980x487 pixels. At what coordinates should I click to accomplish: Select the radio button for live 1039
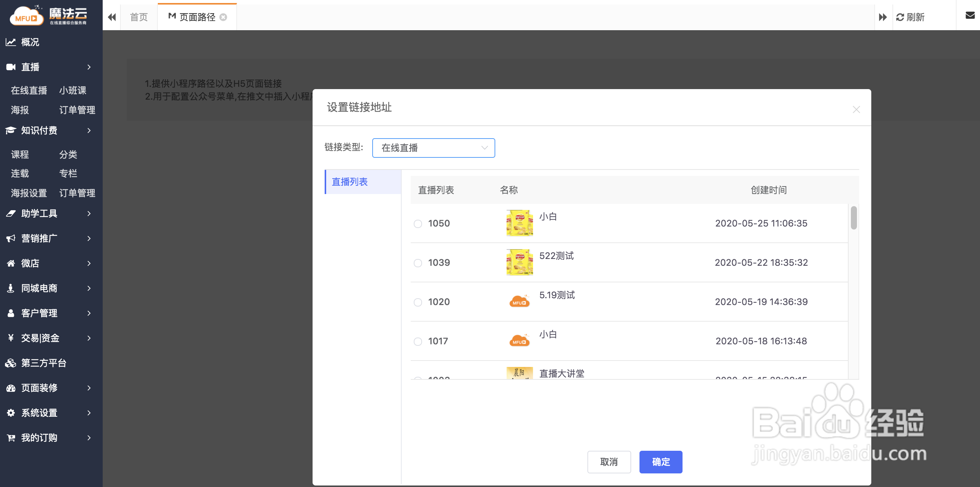click(x=418, y=263)
